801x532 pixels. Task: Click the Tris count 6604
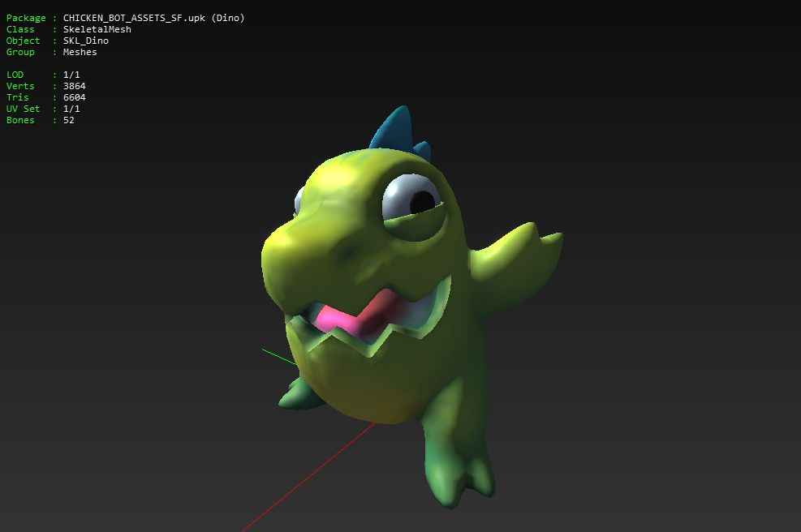click(74, 97)
